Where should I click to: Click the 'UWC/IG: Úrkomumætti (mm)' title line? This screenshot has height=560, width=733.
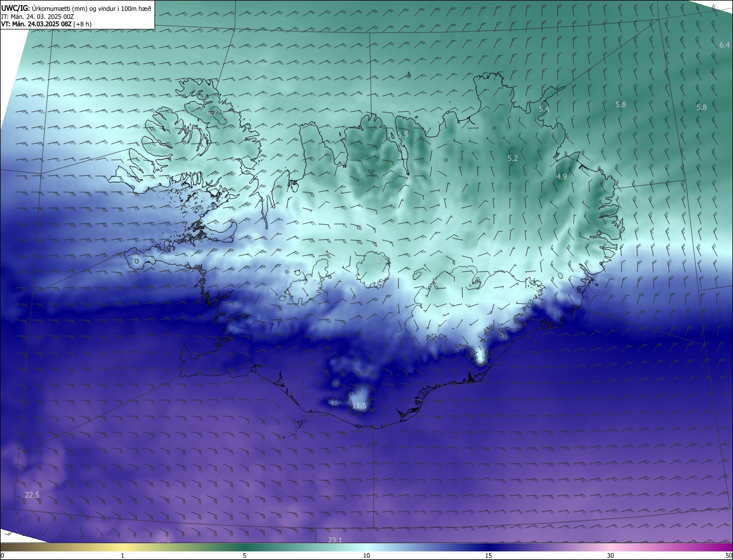point(76,8)
